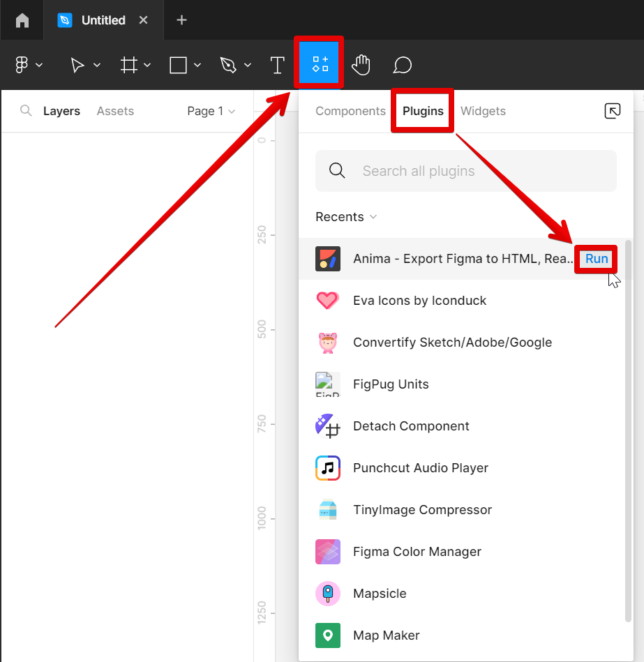
Task: Select the Frame tool
Action: [x=129, y=65]
